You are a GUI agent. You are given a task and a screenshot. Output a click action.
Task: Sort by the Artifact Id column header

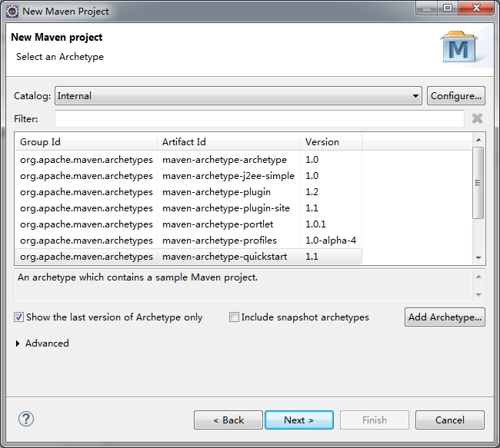pyautogui.click(x=228, y=142)
